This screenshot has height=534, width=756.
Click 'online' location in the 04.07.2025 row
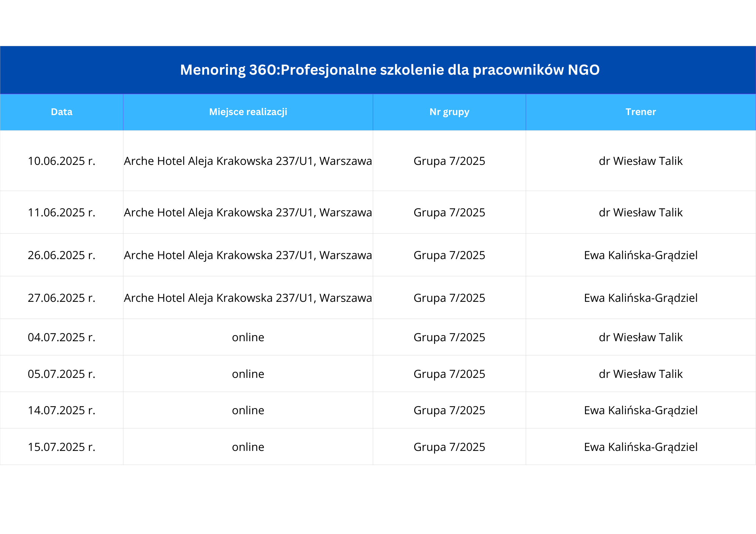pyautogui.click(x=248, y=337)
